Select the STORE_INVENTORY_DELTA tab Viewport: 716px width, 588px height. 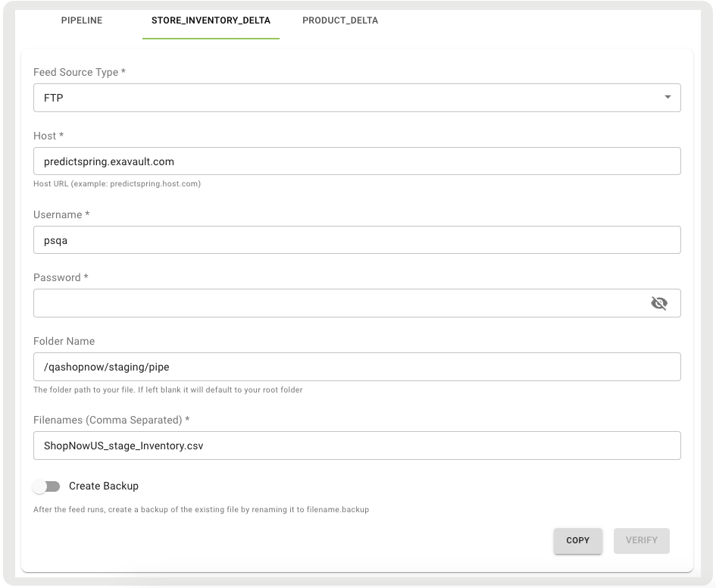pyautogui.click(x=211, y=20)
